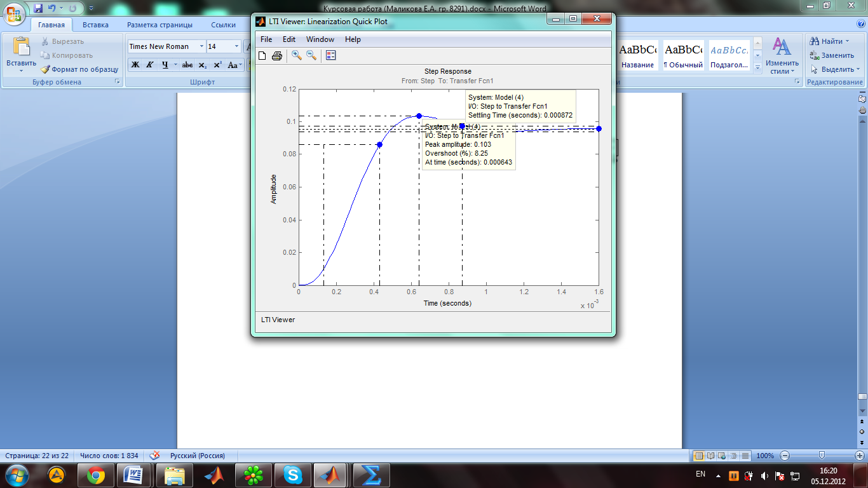
Task: Click the Redo icon in Quick Access toolbar
Action: [x=72, y=8]
